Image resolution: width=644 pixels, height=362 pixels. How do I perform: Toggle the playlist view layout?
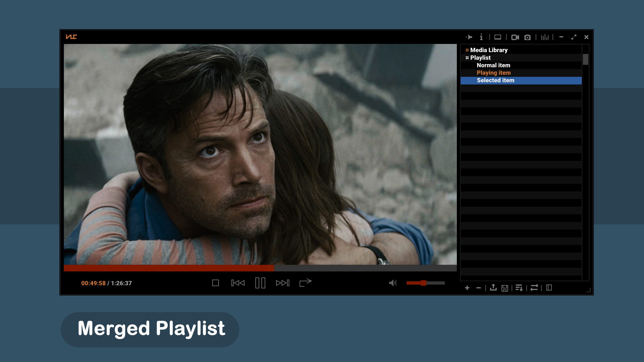[549, 288]
